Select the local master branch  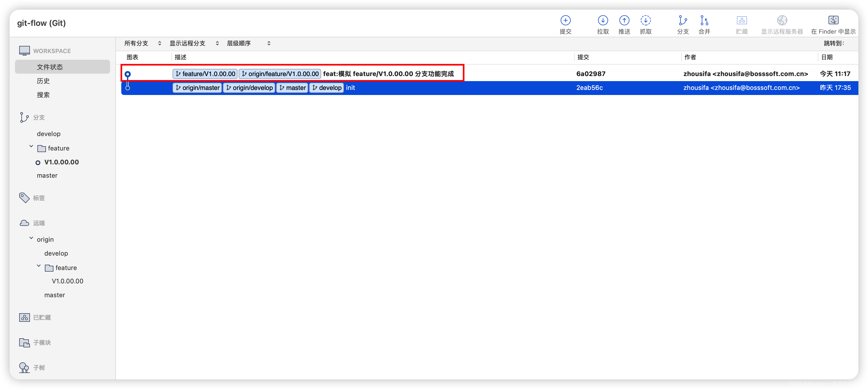(47, 176)
